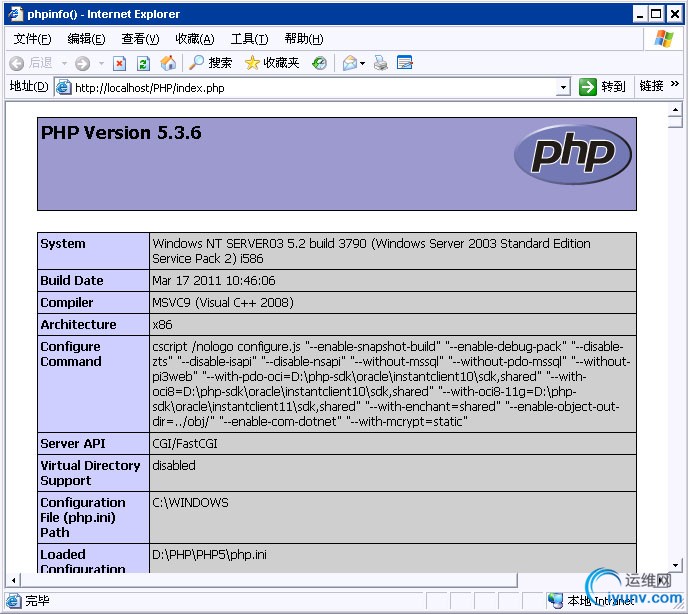Screen dimensions: 688x614
Task: Close the Internet Explorer window
Action: tap(675, 14)
